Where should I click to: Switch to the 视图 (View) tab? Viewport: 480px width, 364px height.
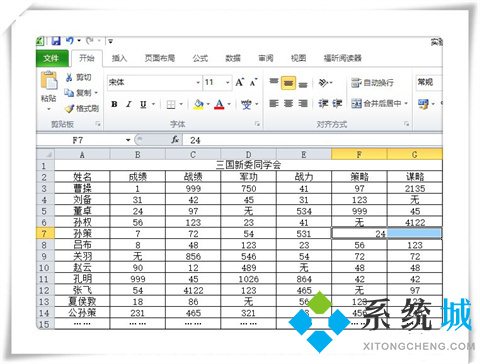tap(298, 58)
